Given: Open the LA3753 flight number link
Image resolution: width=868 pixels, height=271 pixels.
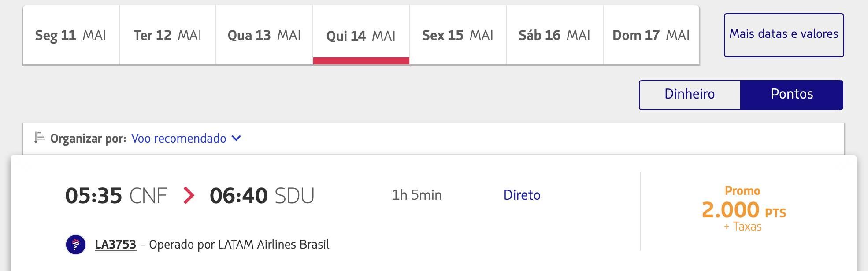Looking at the screenshot, I should click(x=115, y=245).
